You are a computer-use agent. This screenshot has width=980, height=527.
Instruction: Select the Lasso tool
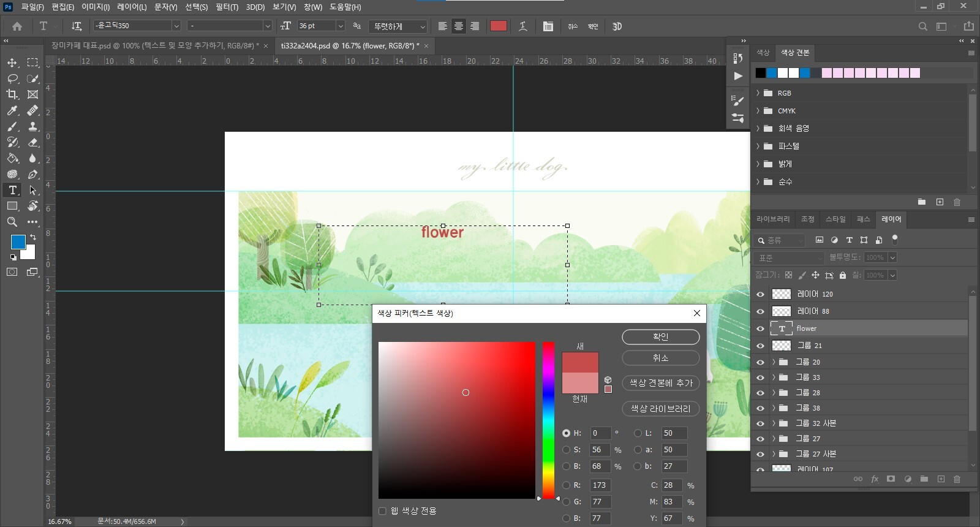[12, 78]
